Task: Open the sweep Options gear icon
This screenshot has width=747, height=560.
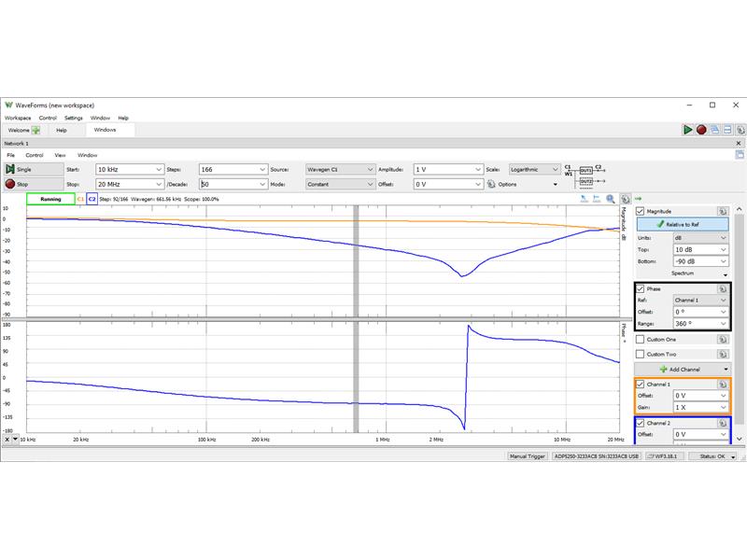Action: click(491, 184)
